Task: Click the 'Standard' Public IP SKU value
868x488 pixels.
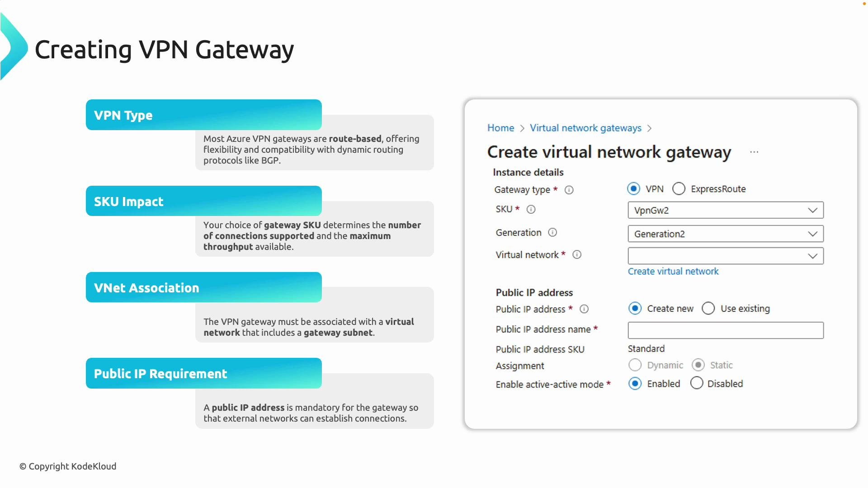Action: pos(646,348)
